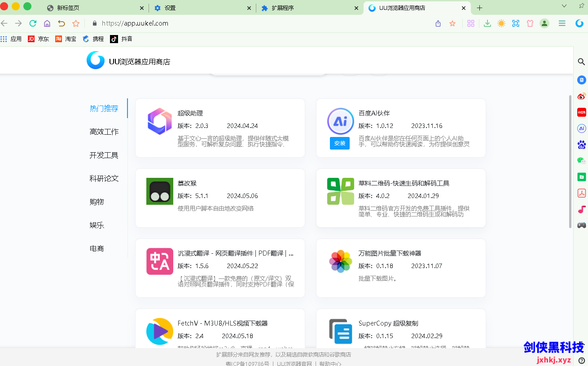Open the hamburger main menu
Viewport: 588px width, 366px height.
pyautogui.click(x=562, y=23)
